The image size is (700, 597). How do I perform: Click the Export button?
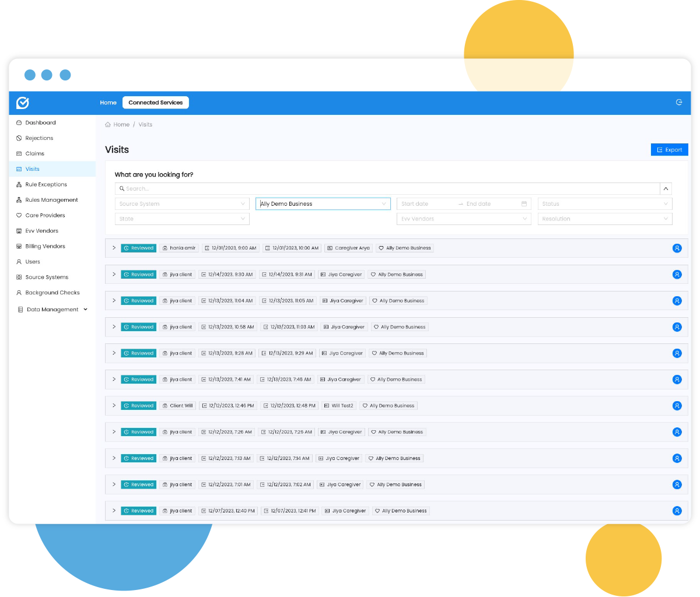pos(669,150)
